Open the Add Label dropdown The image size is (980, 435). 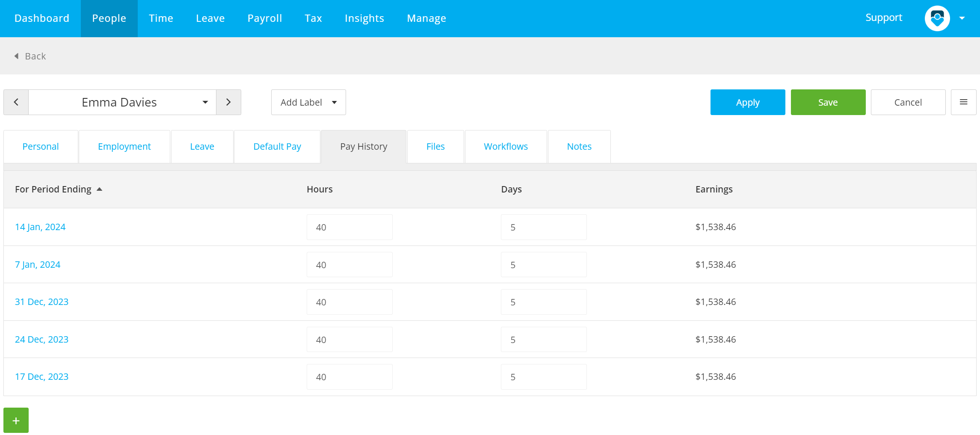(x=308, y=102)
